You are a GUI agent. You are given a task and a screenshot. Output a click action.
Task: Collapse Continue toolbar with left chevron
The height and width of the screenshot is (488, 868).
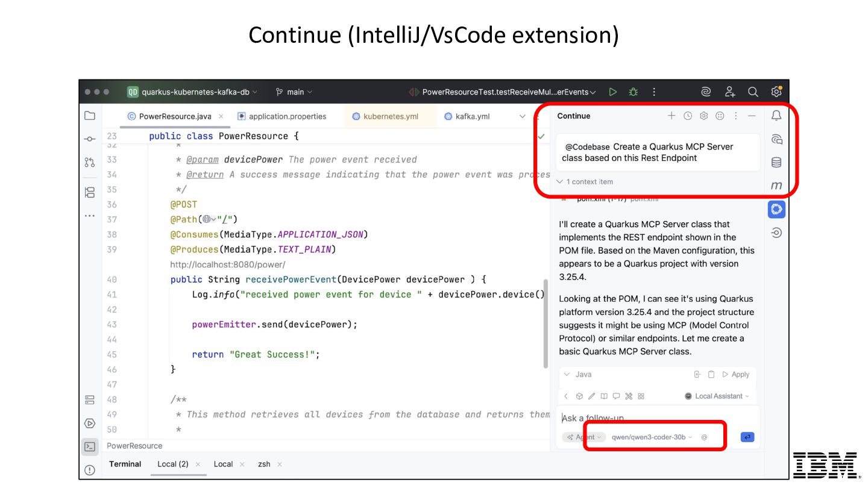(566, 396)
